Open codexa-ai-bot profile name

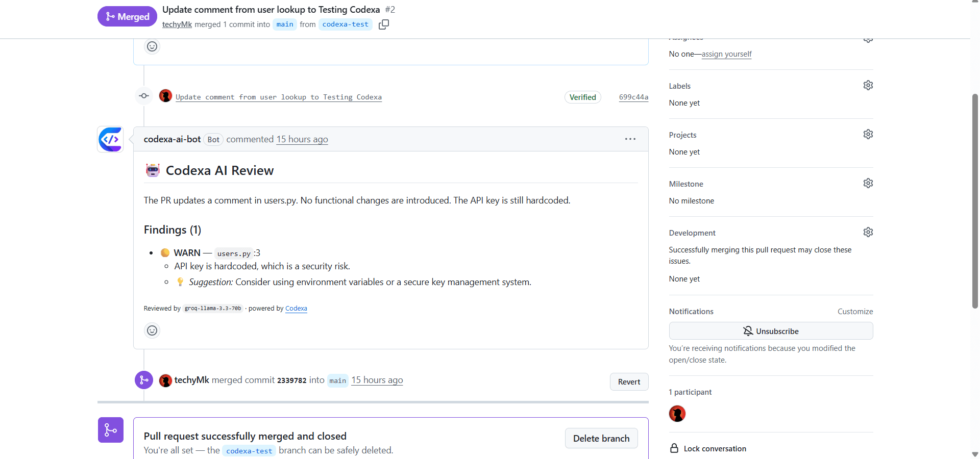pyautogui.click(x=172, y=139)
